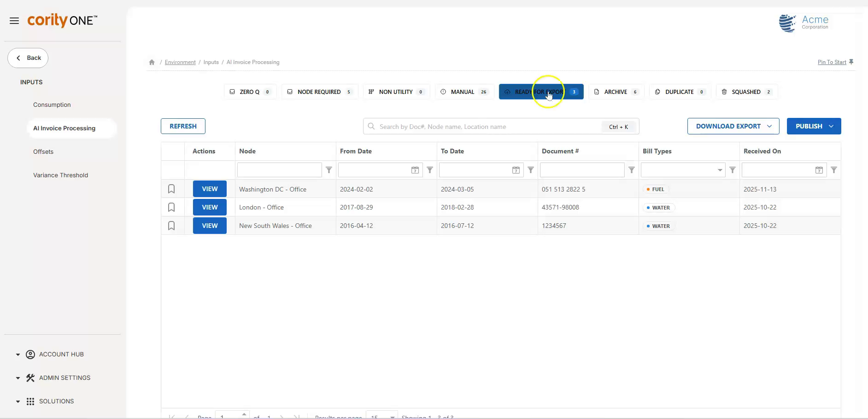This screenshot has height=419, width=868.
Task: Bookmark the Washington DC - Office invoice row
Action: pos(171,189)
